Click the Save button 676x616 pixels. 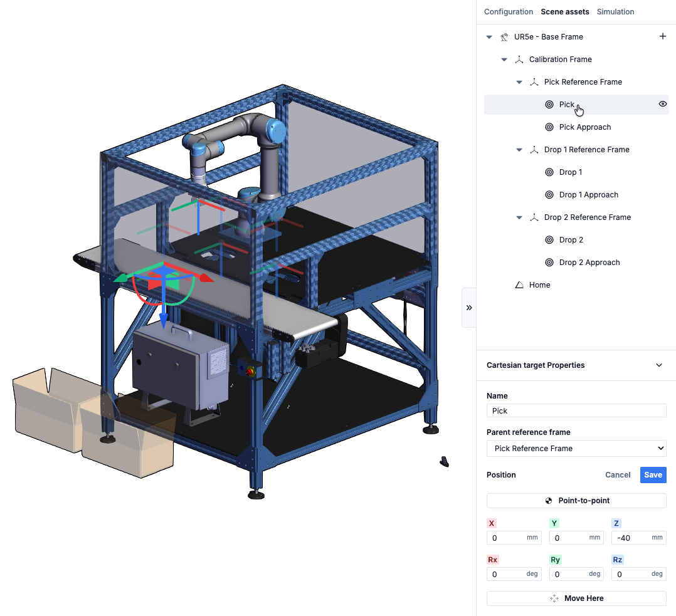tap(653, 475)
